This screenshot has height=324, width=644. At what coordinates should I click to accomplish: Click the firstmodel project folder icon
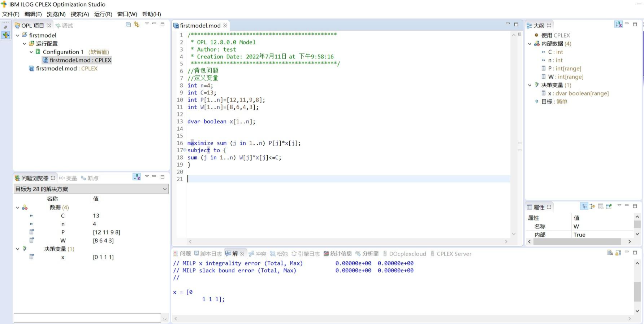point(25,35)
